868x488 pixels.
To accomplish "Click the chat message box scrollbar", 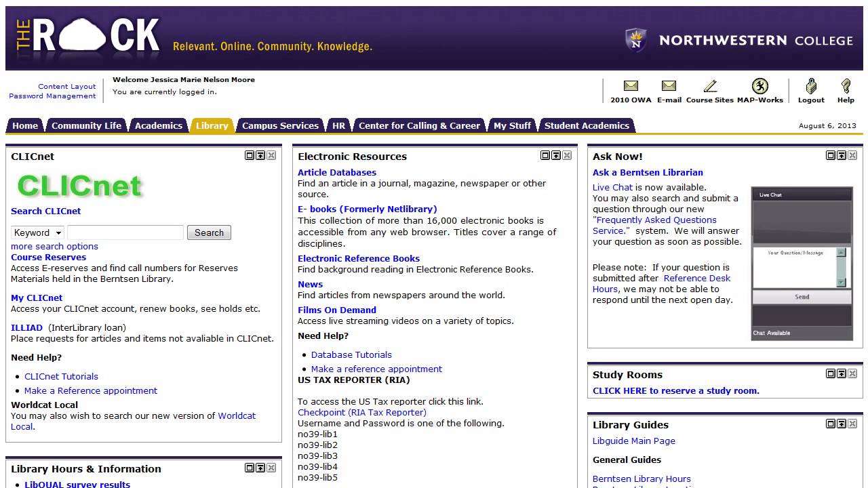I will pos(842,268).
